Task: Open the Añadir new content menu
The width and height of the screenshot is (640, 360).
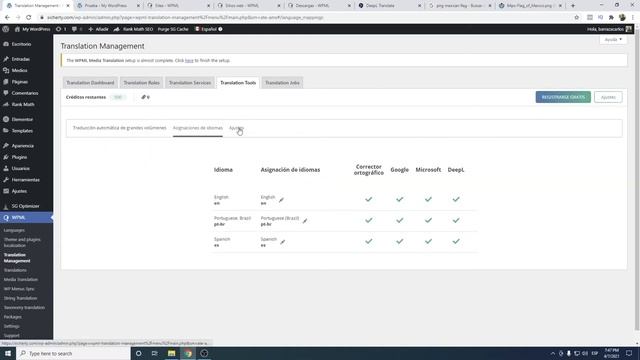Action: tap(98, 29)
